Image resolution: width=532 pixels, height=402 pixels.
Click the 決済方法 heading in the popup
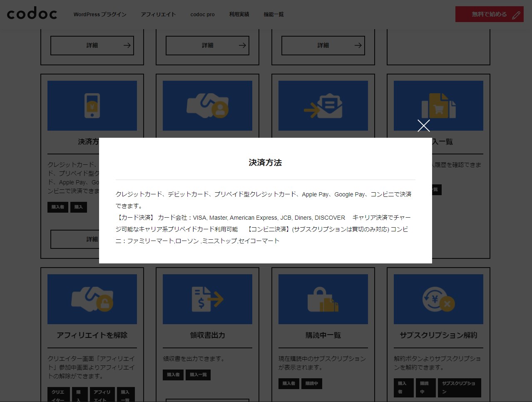tap(265, 163)
